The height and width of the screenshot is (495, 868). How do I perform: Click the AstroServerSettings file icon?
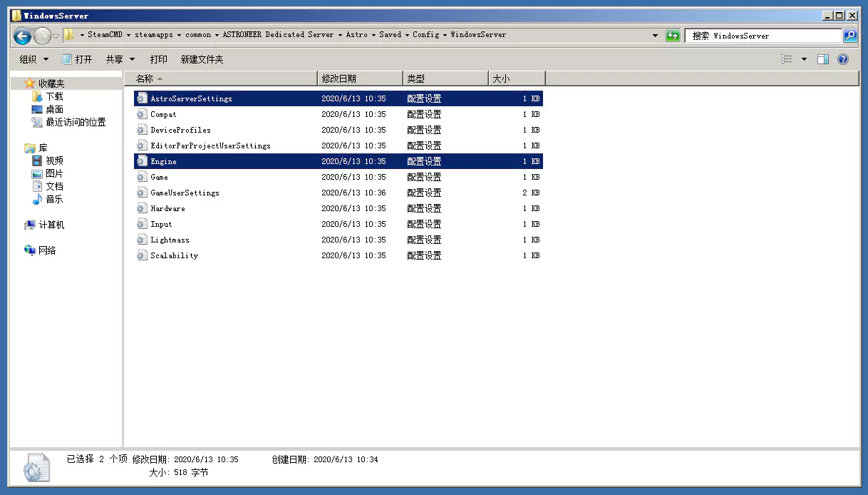click(x=141, y=98)
